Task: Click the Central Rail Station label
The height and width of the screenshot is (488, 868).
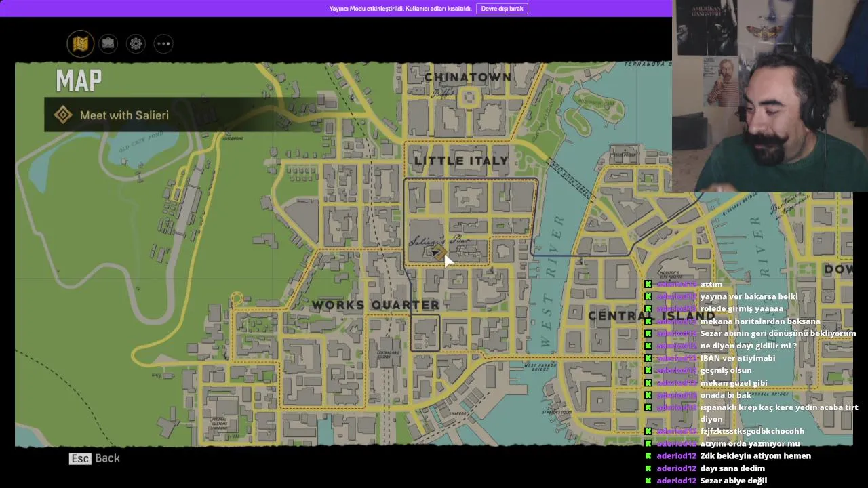Action: coord(387,354)
